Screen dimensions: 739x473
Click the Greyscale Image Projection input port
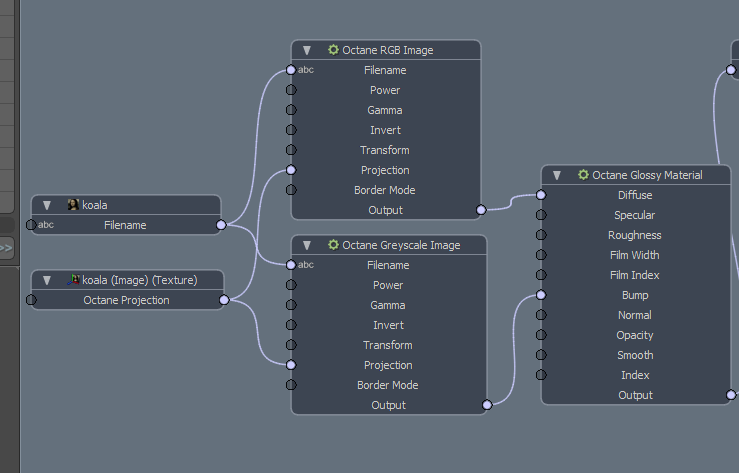(291, 365)
